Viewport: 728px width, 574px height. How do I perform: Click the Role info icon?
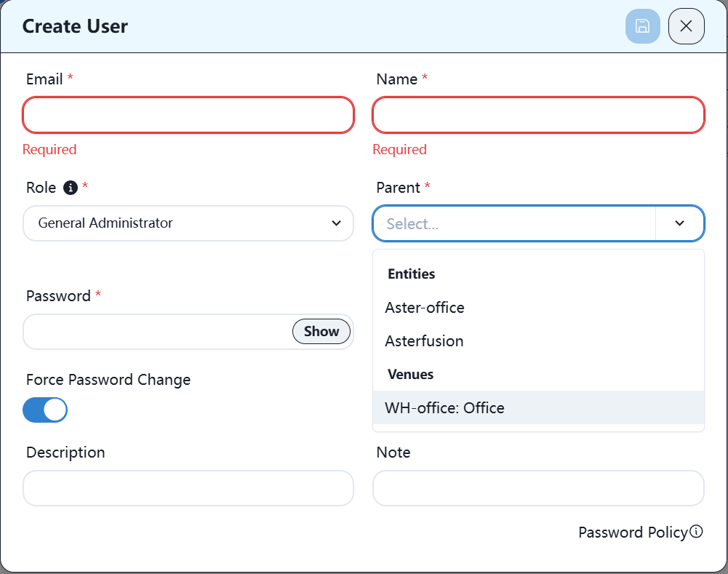pyautogui.click(x=71, y=188)
